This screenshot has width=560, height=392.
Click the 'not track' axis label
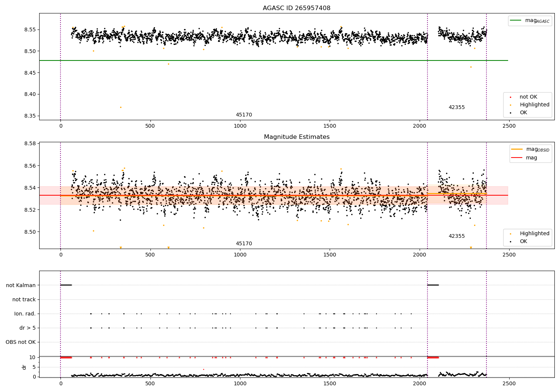pyautogui.click(x=24, y=299)
